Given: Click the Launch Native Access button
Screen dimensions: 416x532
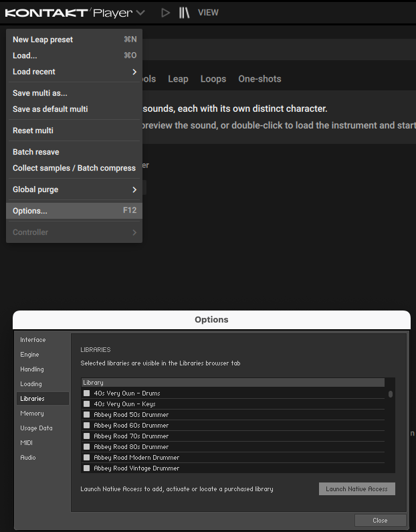Looking at the screenshot, I should click(357, 489).
